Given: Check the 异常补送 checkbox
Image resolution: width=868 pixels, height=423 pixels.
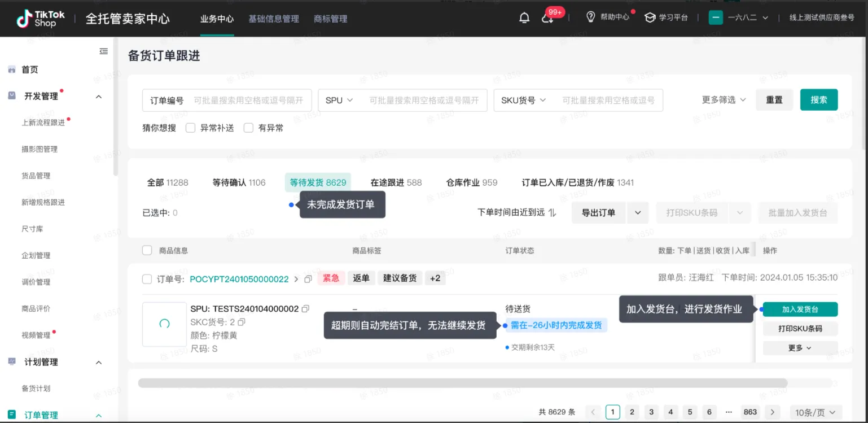Looking at the screenshot, I should (190, 128).
